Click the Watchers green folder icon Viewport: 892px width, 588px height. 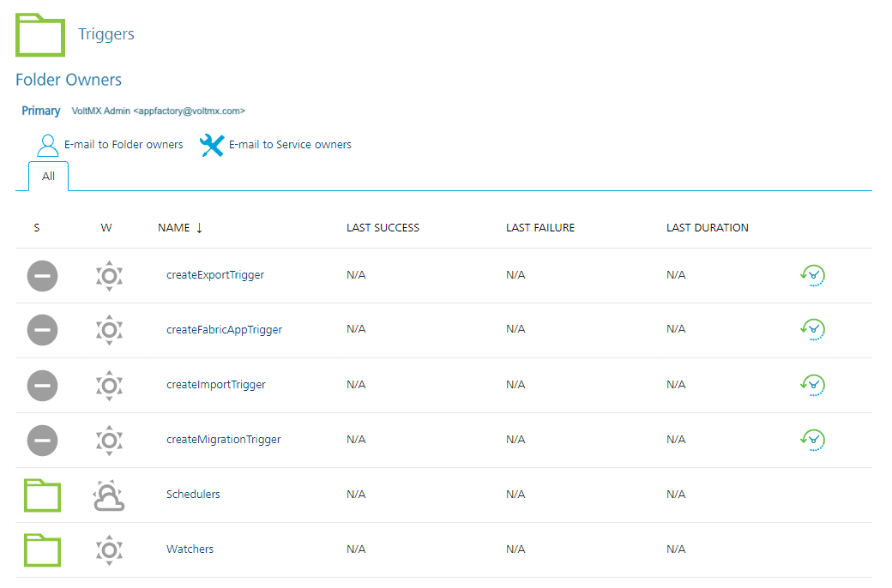(42, 549)
